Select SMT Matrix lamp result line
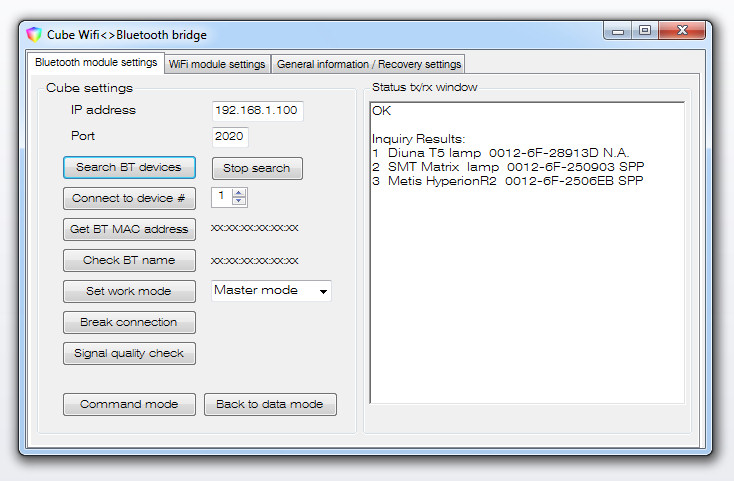 (x=508, y=167)
